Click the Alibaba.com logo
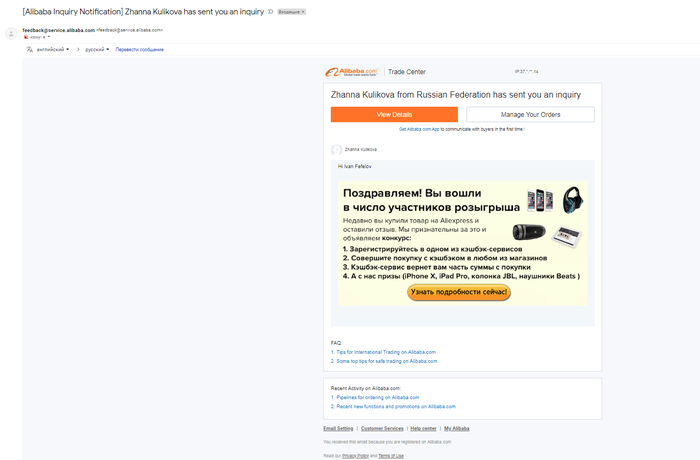700x460 pixels. pos(351,72)
